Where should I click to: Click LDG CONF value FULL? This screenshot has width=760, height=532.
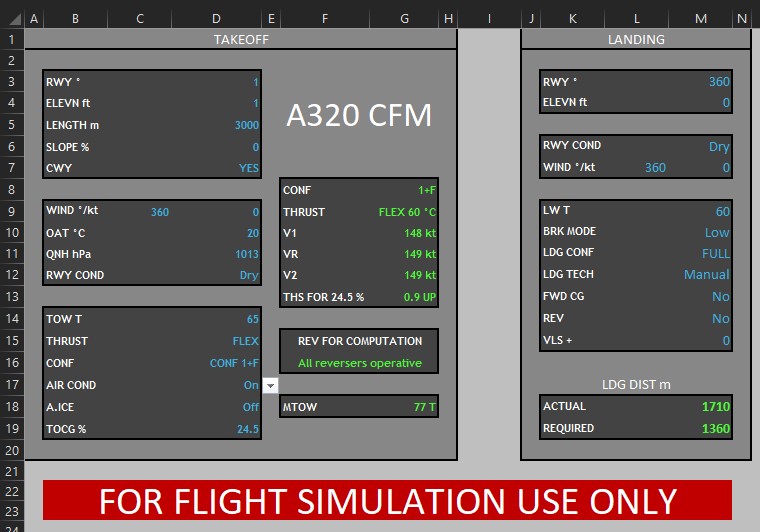coord(716,253)
